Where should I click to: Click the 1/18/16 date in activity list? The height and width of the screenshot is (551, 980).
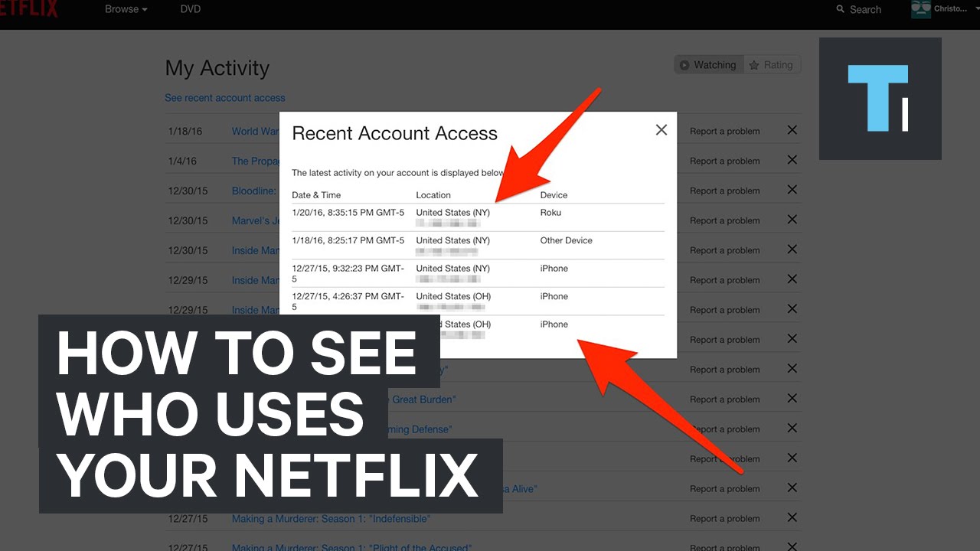(185, 131)
